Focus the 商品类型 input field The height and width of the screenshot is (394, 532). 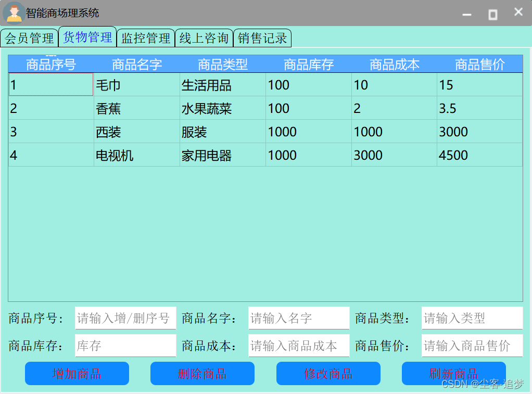click(x=472, y=318)
